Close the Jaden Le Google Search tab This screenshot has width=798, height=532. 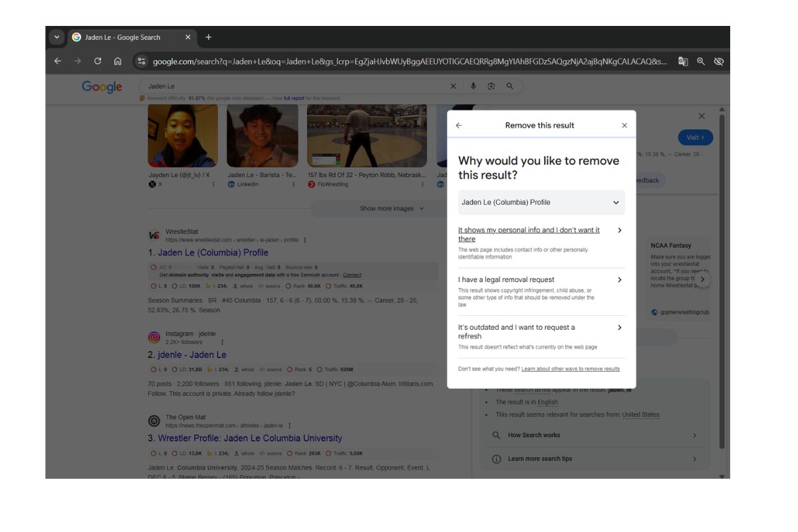188,37
